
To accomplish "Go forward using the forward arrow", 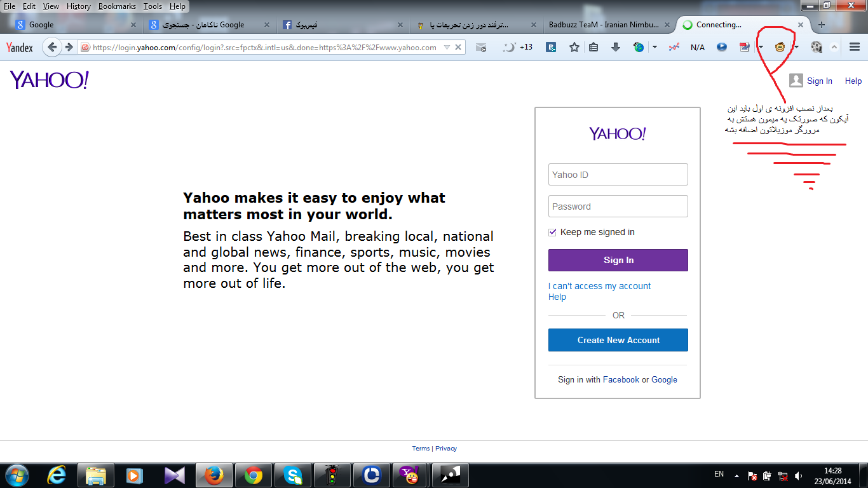I will coord(69,47).
